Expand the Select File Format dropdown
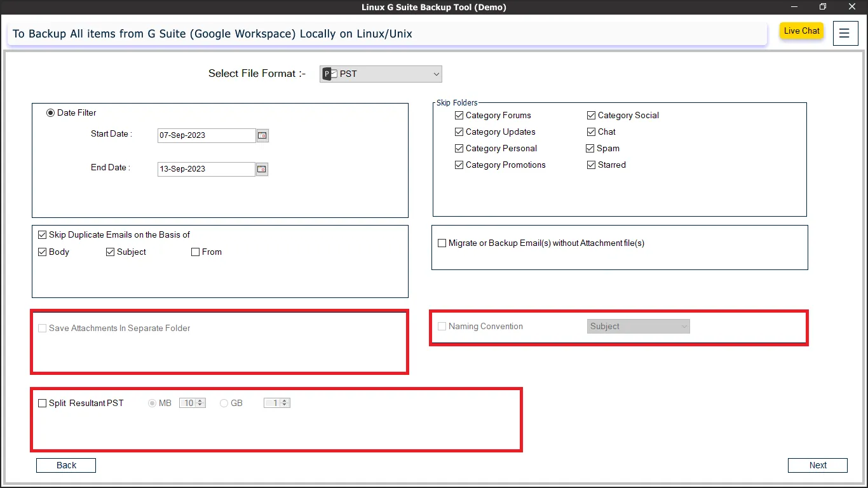This screenshot has height=488, width=868. tap(436, 74)
